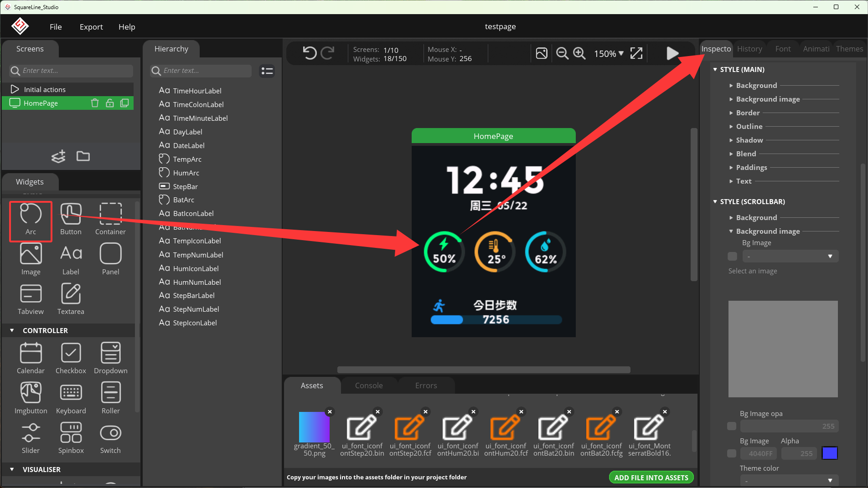Enable the Bg Image checkbox

pos(732,257)
